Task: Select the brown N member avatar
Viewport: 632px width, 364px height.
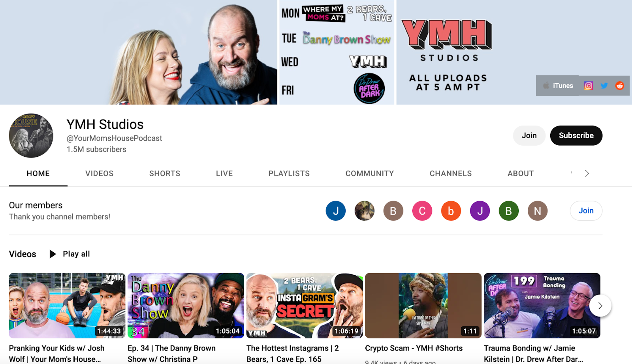Action: click(538, 211)
